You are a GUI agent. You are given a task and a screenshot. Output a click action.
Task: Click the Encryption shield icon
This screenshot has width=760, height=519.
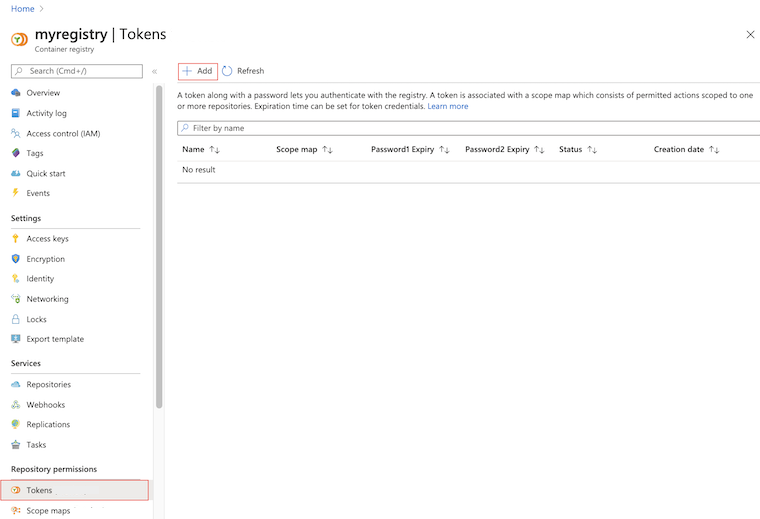pos(16,259)
